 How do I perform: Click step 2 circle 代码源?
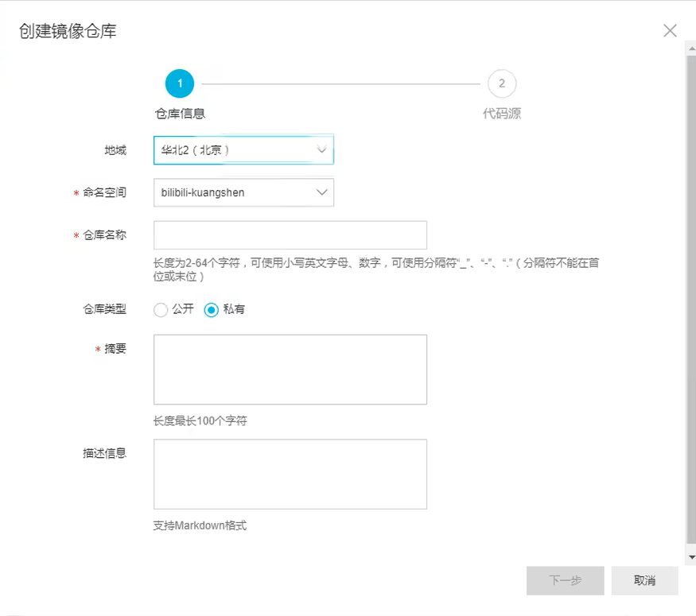(502, 83)
